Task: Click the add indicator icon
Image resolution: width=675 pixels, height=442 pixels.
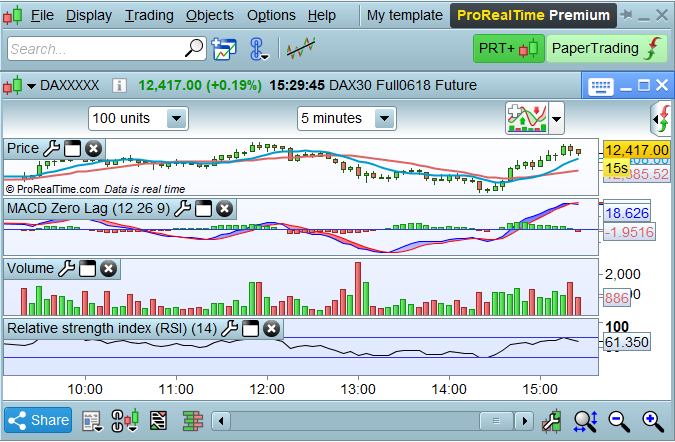Action: pos(527,118)
